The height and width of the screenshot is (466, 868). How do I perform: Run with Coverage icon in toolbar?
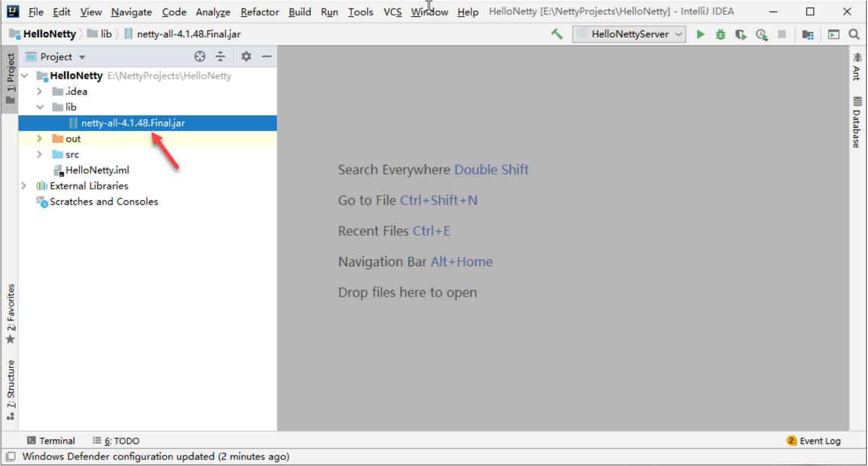coord(741,34)
